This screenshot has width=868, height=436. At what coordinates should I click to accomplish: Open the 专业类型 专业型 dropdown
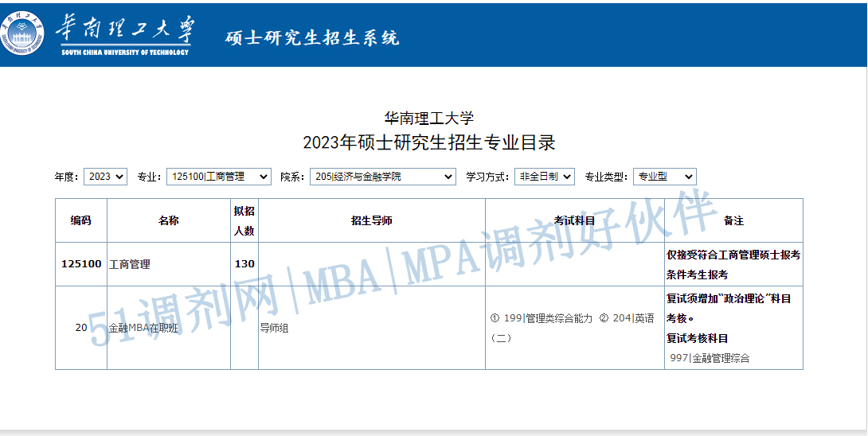(665, 177)
